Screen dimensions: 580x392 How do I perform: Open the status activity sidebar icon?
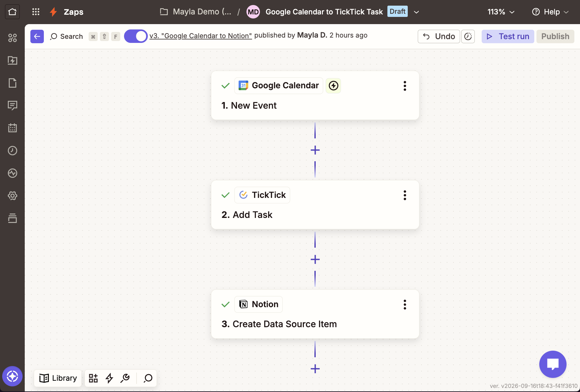(12, 173)
